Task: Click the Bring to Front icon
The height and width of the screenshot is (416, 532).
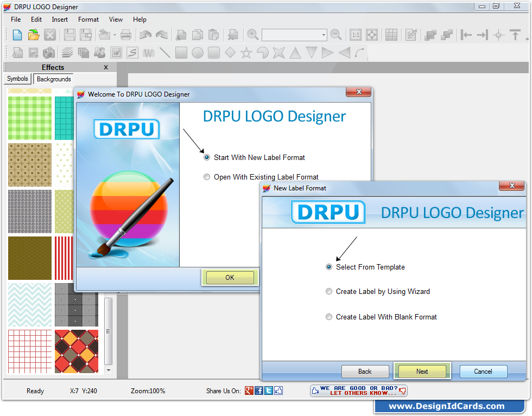Action: [x=430, y=35]
